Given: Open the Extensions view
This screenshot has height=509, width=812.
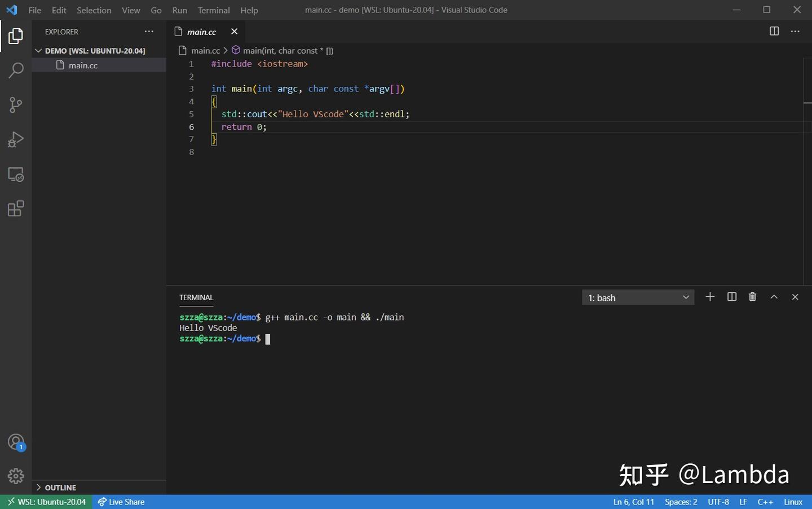Looking at the screenshot, I should pyautogui.click(x=15, y=208).
